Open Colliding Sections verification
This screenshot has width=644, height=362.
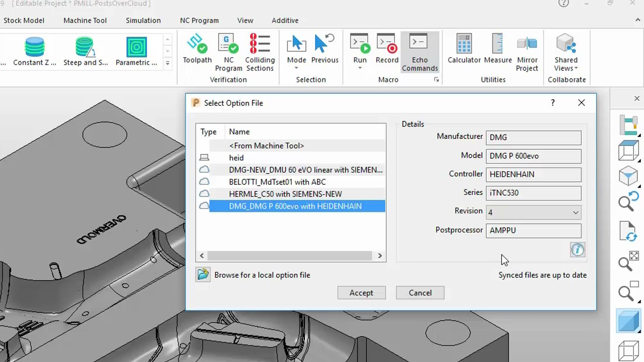260,52
